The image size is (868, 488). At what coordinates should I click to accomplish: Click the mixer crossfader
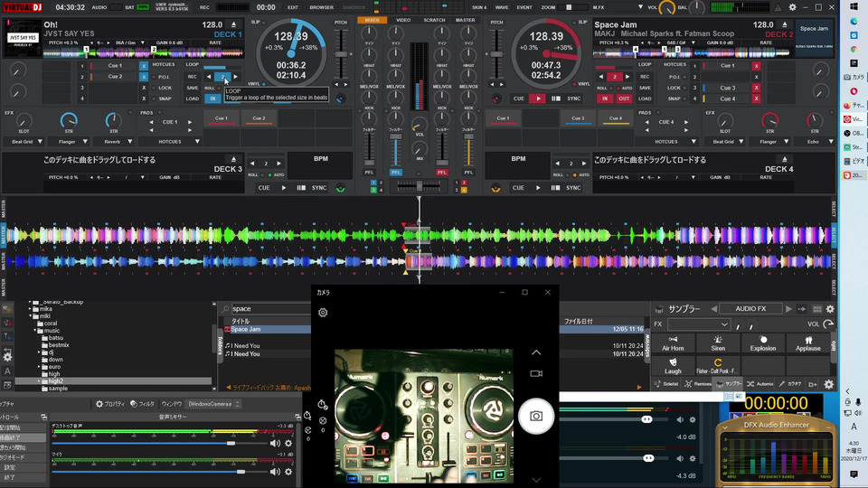(x=419, y=186)
